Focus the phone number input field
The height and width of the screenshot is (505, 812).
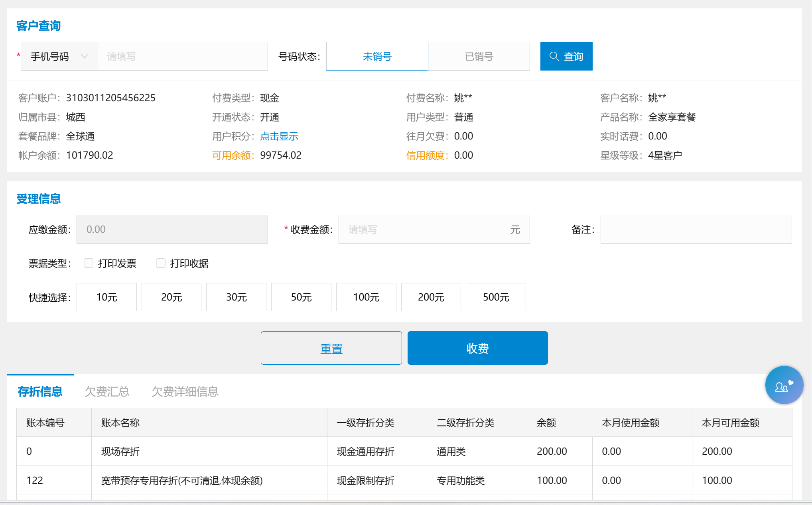183,56
